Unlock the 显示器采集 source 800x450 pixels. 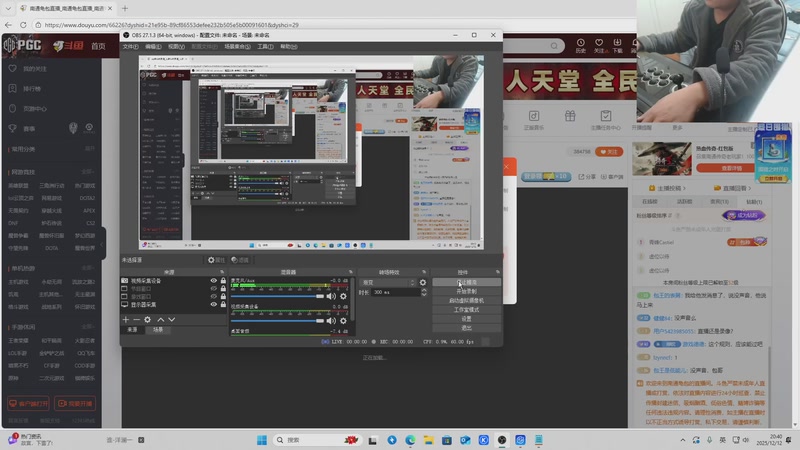click(x=223, y=305)
